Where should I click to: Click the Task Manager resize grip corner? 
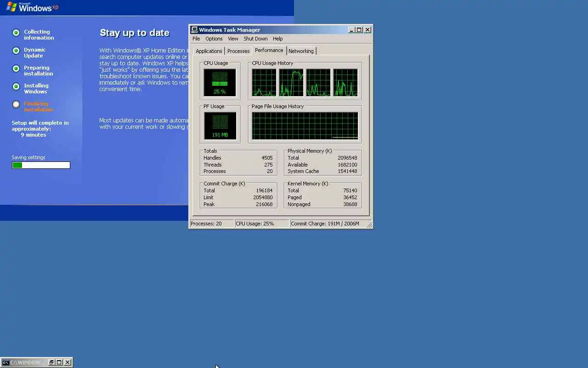coord(370,225)
